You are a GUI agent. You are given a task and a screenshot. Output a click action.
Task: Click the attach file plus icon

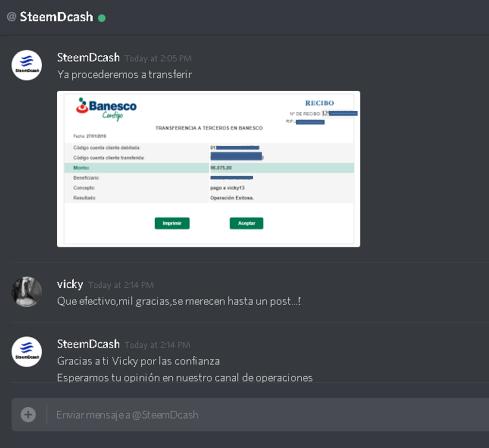coord(28,415)
